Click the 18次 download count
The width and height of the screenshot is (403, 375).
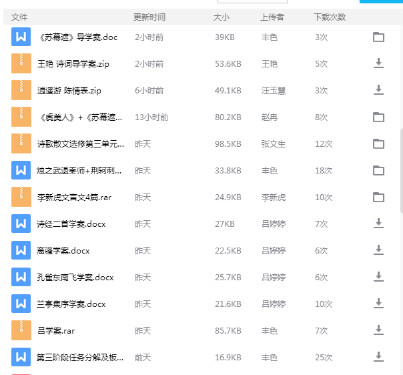[324, 170]
